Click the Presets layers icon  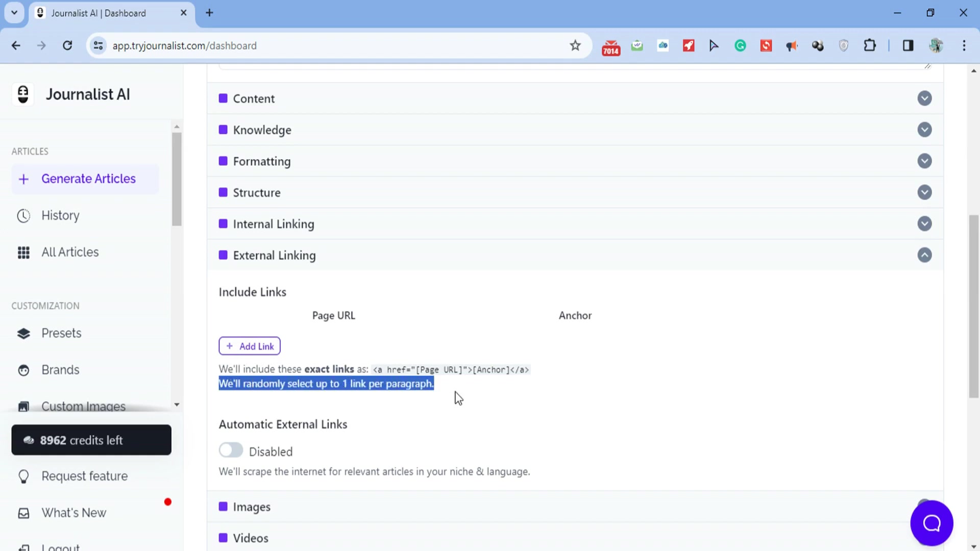point(23,334)
